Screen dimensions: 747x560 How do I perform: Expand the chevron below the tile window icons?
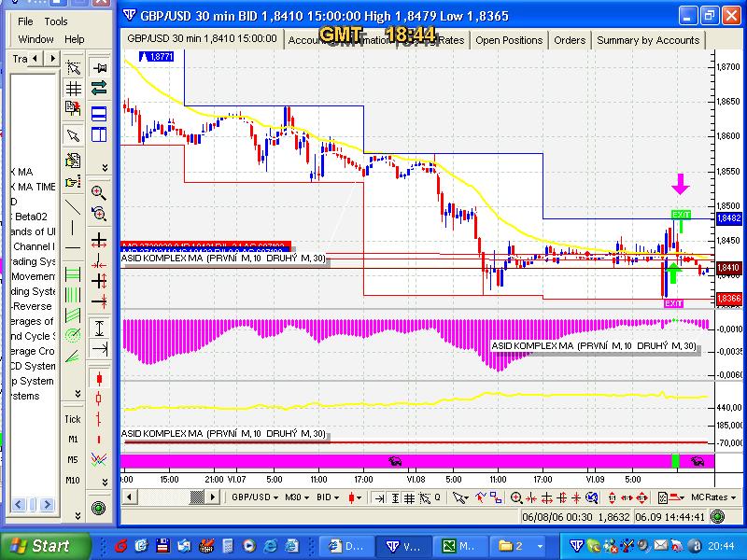point(105,167)
